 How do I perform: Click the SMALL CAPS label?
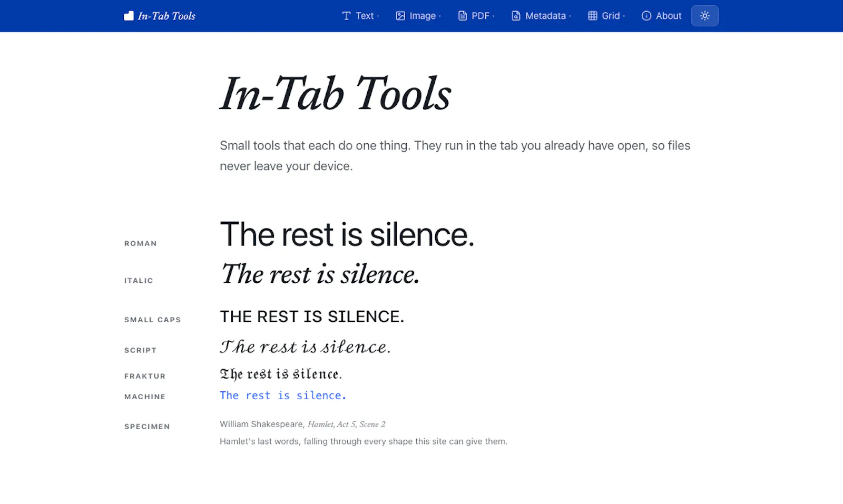152,320
